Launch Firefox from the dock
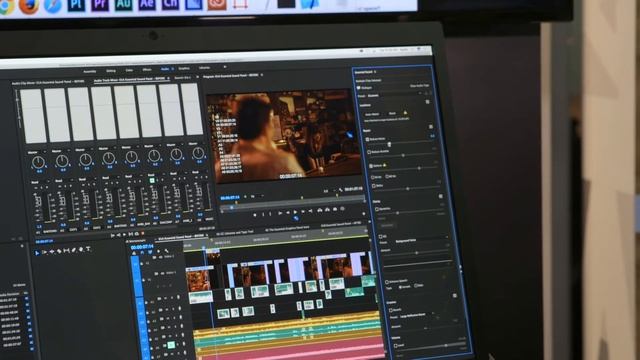The image size is (640, 360). (29, 5)
